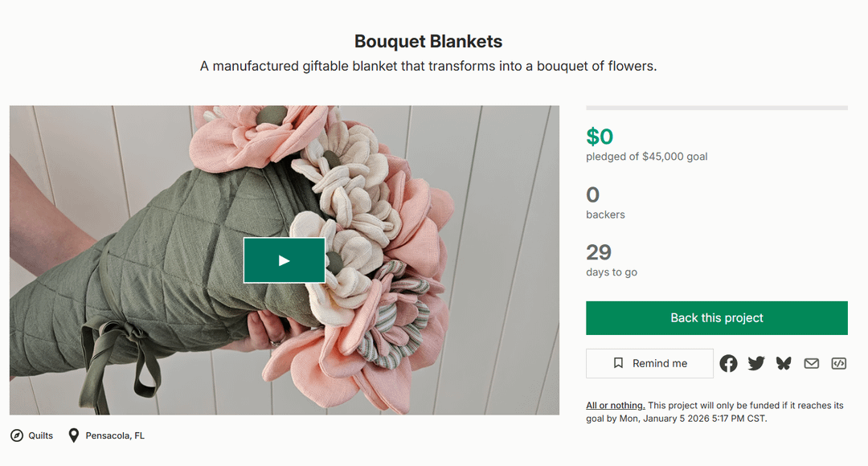Share project on Bluesky butterfly icon
This screenshot has height=466, width=868.
[784, 363]
